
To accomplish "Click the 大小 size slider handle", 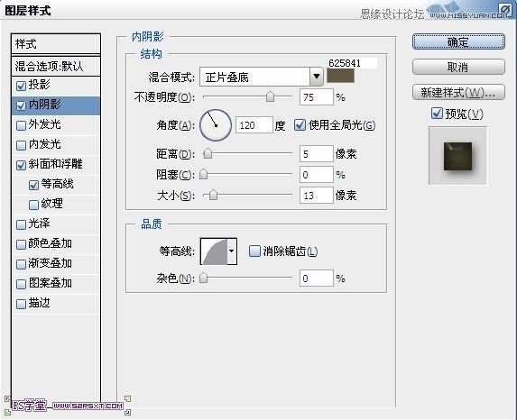I will coord(213,195).
